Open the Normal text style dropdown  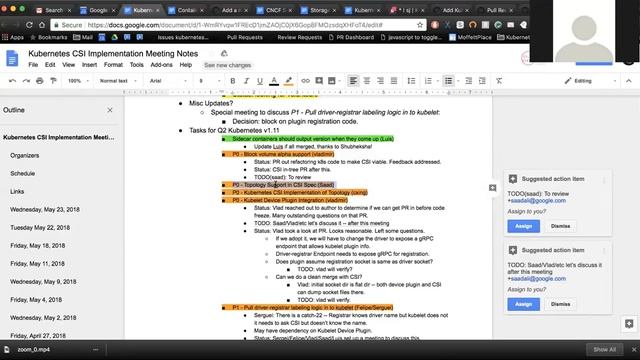point(118,81)
